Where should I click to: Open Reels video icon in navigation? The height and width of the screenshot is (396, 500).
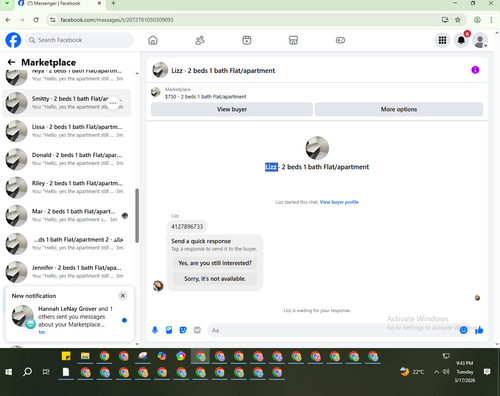click(x=247, y=40)
